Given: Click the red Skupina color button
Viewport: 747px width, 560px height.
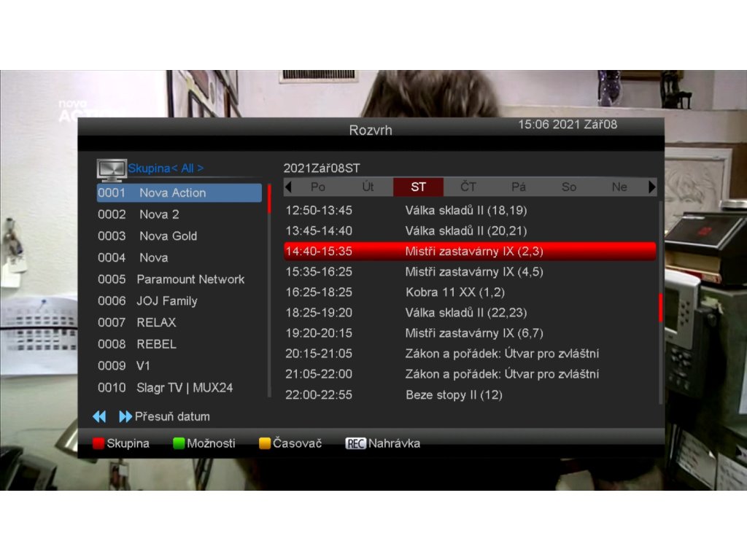Looking at the screenshot, I should [x=98, y=443].
